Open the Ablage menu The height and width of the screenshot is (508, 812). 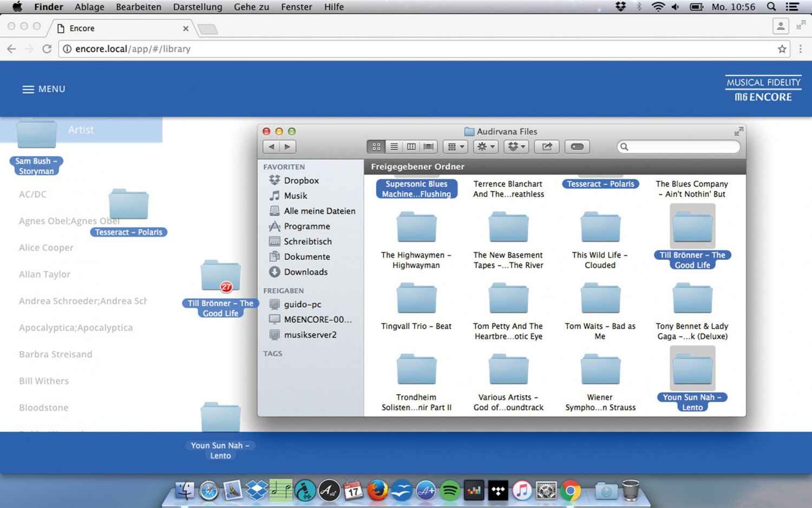click(x=89, y=6)
